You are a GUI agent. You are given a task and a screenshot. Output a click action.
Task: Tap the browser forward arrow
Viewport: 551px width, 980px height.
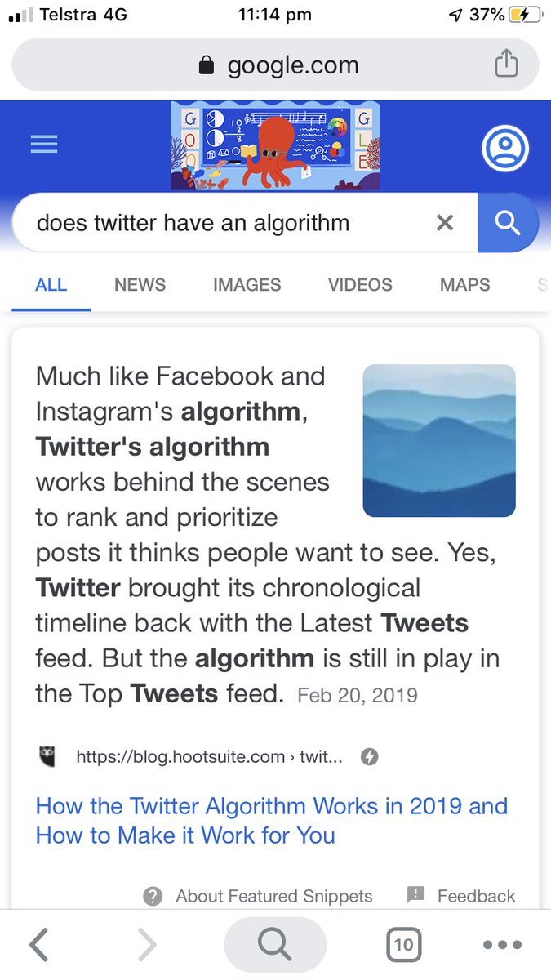[x=147, y=945]
